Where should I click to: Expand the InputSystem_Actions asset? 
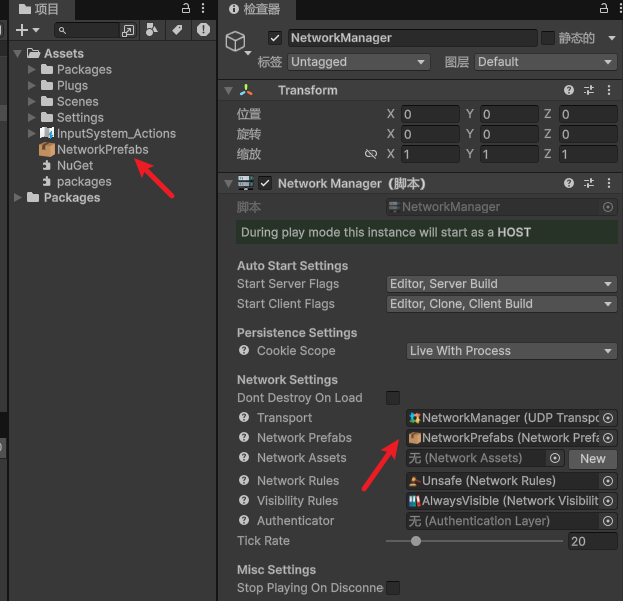click(x=32, y=133)
